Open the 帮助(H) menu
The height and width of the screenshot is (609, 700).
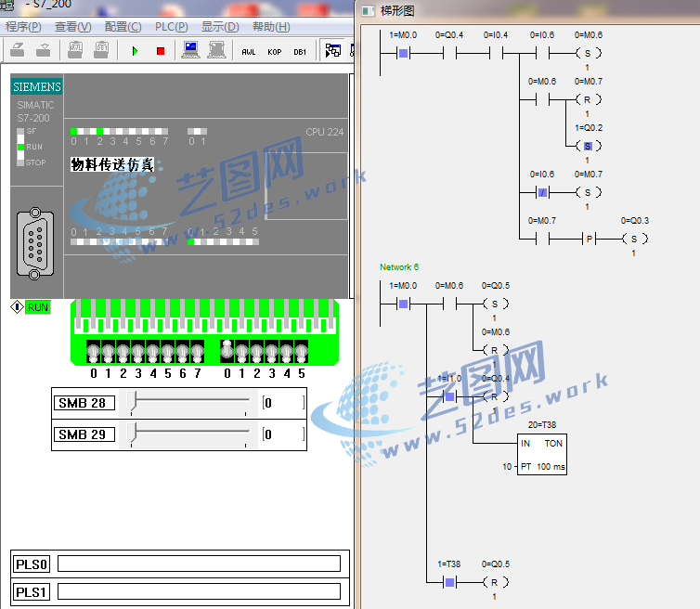[271, 27]
